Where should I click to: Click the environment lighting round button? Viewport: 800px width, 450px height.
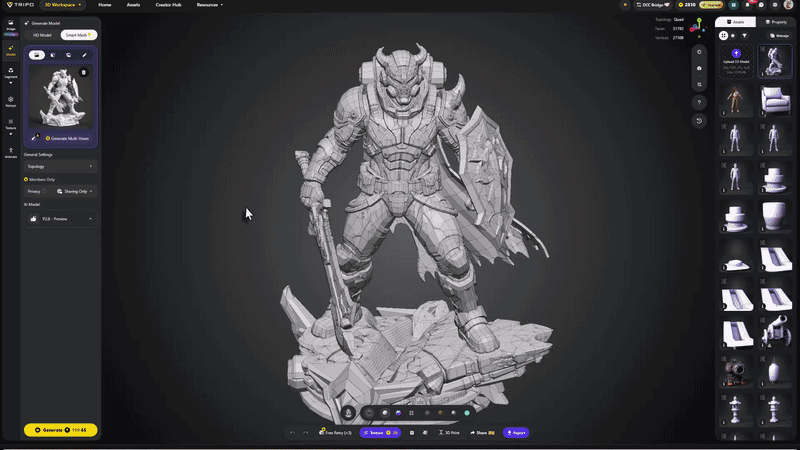click(348, 413)
